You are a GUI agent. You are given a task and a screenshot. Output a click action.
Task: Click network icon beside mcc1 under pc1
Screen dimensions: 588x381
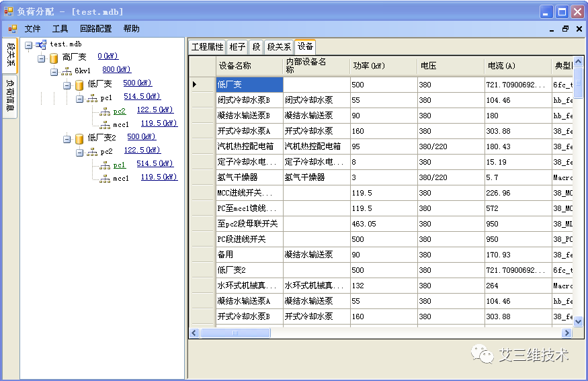pyautogui.click(x=105, y=125)
